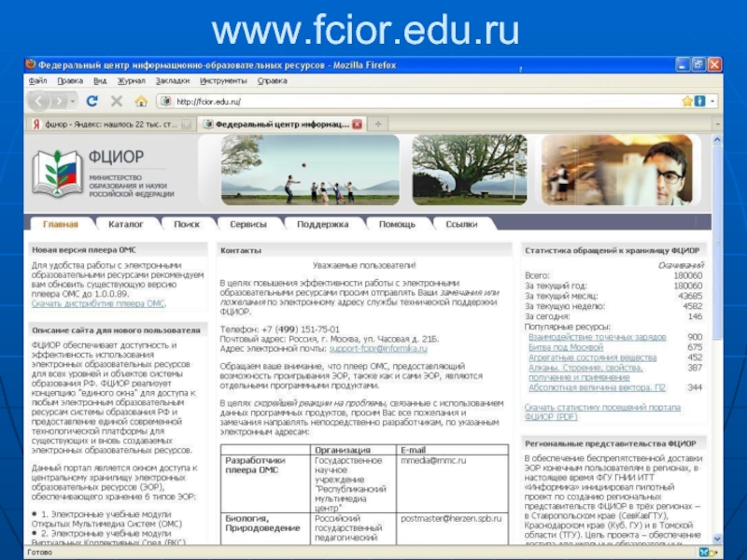
Task: Open the address bar history dropdown
Action: 712,101
